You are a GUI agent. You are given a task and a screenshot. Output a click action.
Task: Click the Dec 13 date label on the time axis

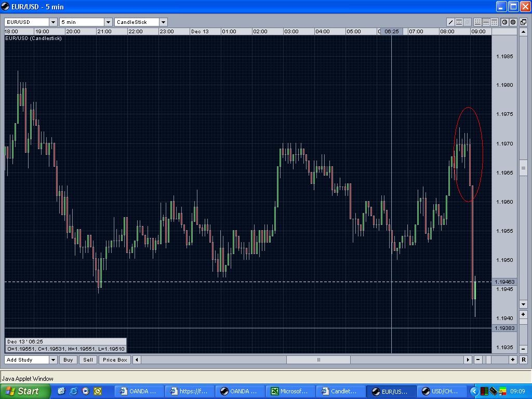point(200,32)
